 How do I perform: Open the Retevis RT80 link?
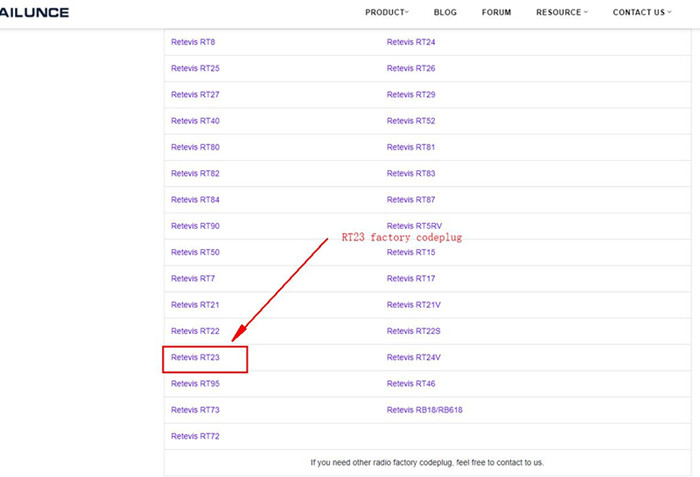click(195, 147)
